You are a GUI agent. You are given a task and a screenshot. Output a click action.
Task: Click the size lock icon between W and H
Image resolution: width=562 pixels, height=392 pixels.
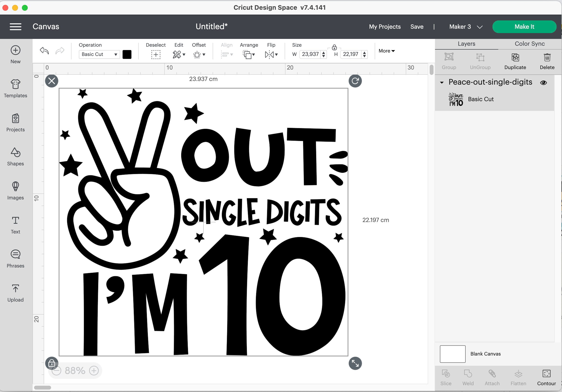click(x=334, y=47)
